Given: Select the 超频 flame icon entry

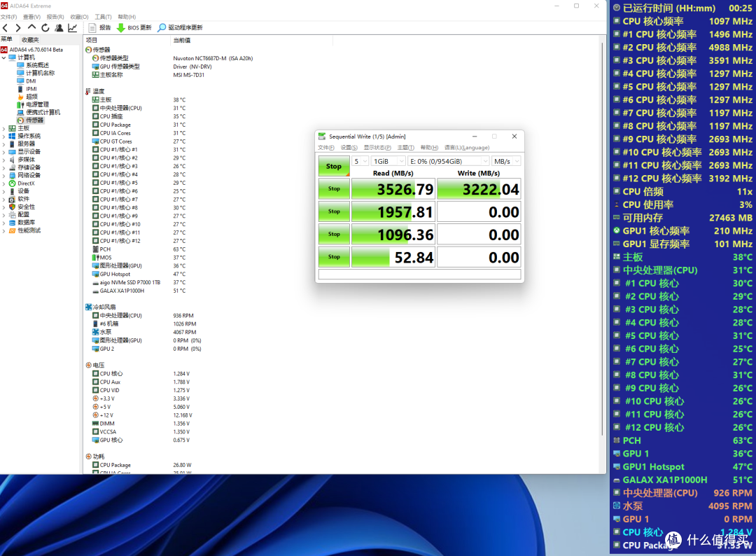Looking at the screenshot, I should [x=27, y=97].
